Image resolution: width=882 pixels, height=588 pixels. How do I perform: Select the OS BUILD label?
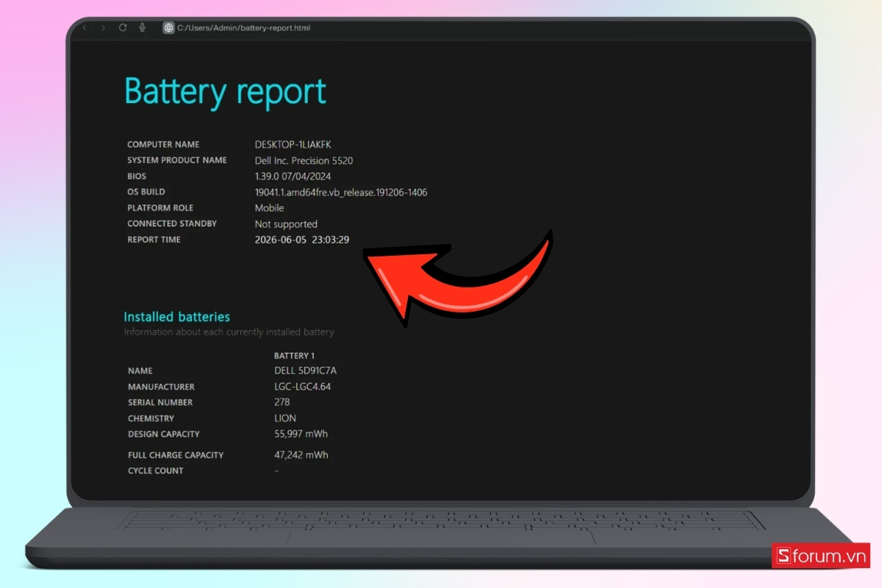[146, 192]
